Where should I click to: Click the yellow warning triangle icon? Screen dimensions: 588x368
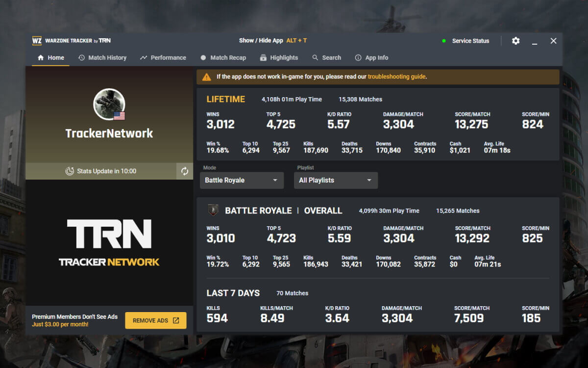(206, 77)
